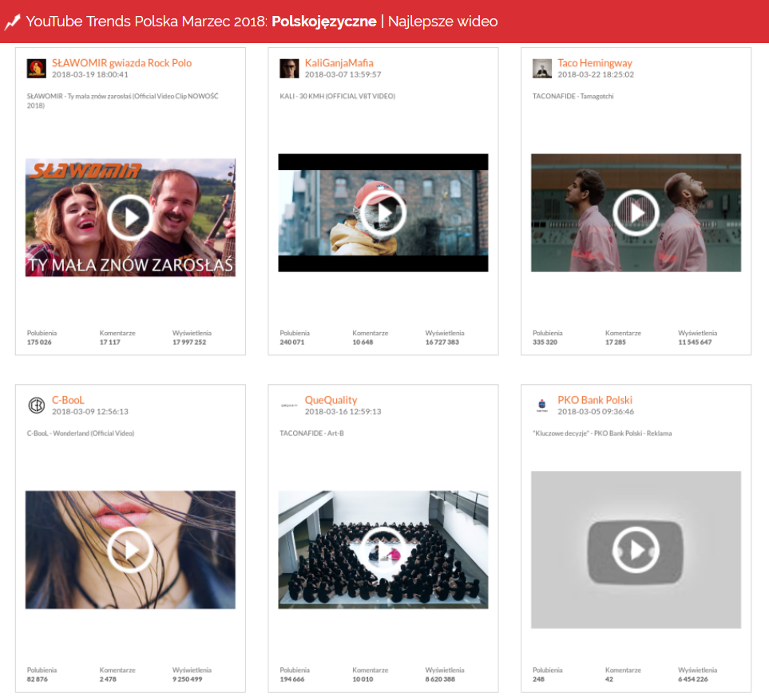
Task: Open the QueQuality channel name link
Action: click(x=331, y=400)
